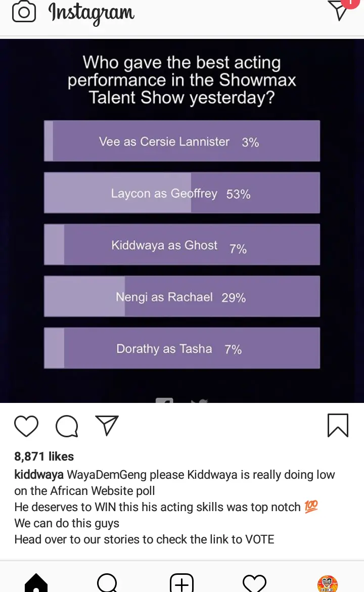Viewport: 364px width, 592px height.
Task: Select Vee as Cersie Lannister option
Action: pos(182,141)
